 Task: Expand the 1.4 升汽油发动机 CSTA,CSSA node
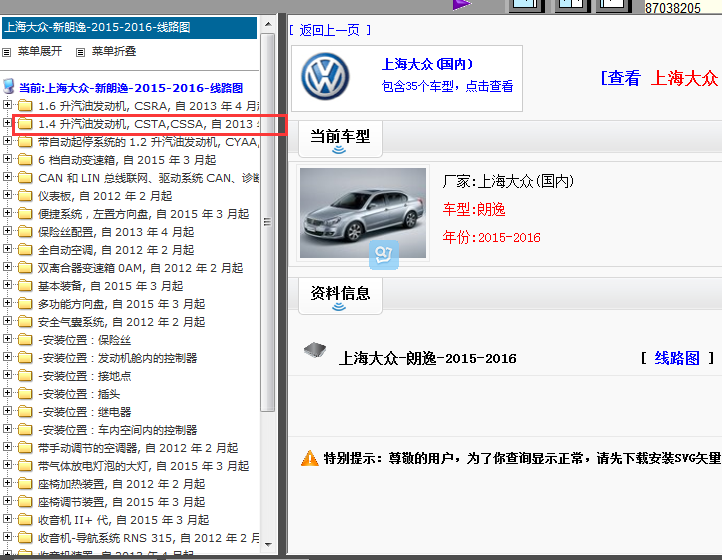[x=7, y=122]
